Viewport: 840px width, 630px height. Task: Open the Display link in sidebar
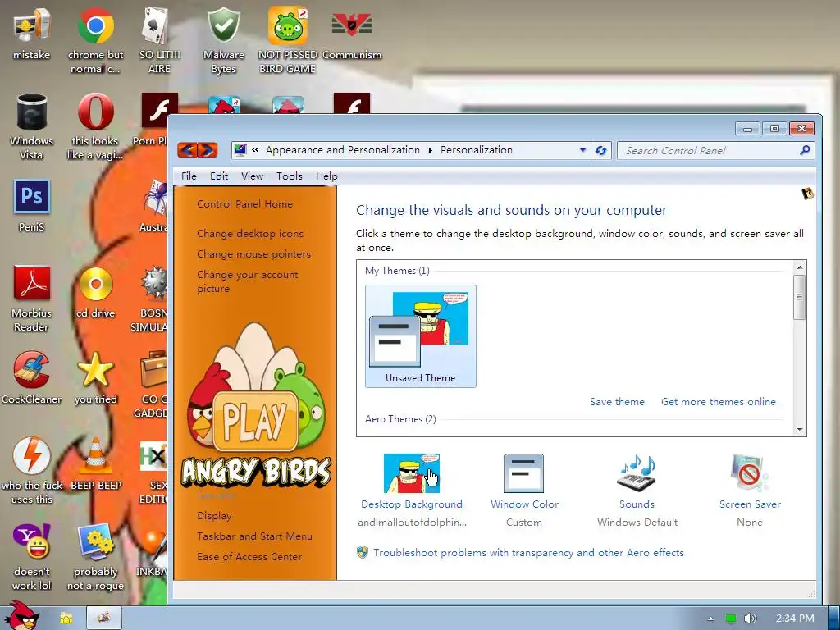pyautogui.click(x=214, y=516)
